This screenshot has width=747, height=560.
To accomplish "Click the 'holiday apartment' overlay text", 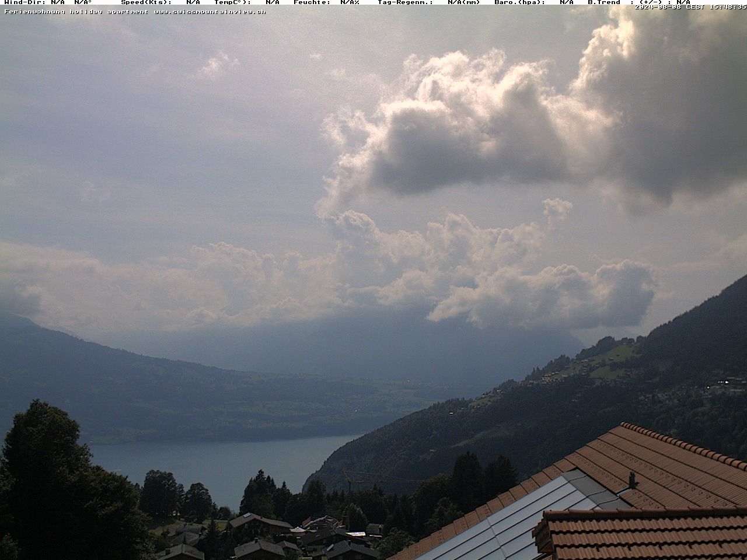I will 110,11.
